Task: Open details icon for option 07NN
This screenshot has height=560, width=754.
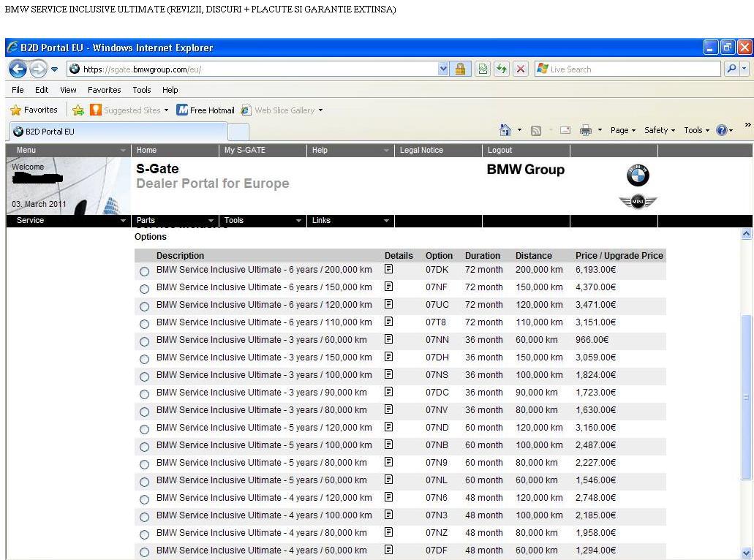Action: (x=388, y=339)
